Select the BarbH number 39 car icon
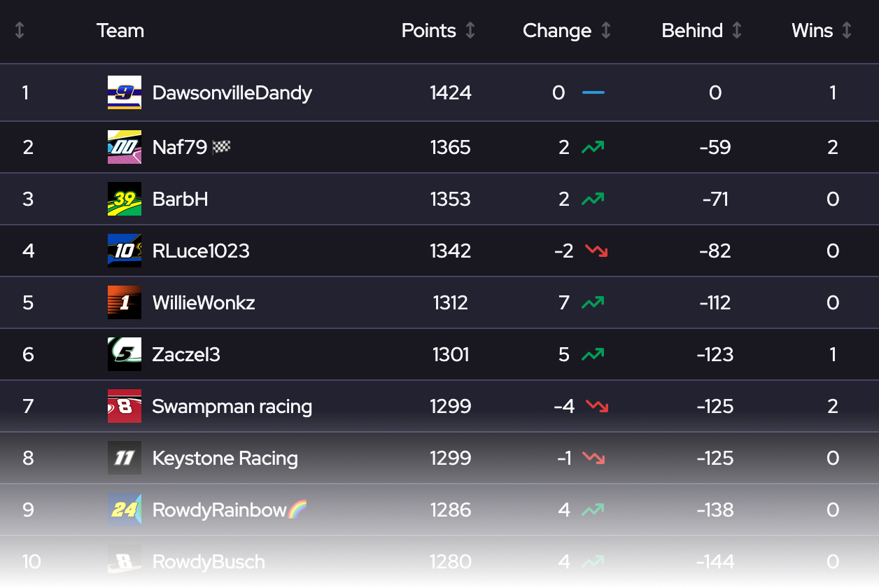 point(124,199)
